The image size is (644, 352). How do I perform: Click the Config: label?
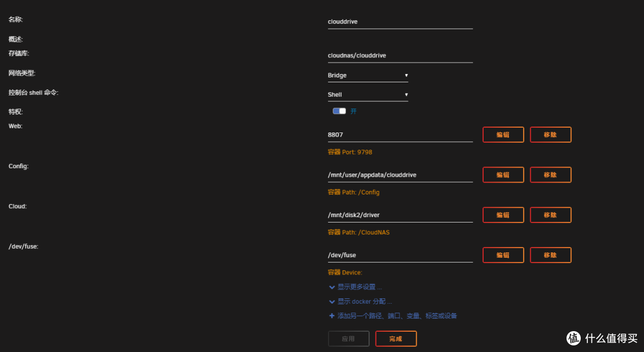click(18, 166)
